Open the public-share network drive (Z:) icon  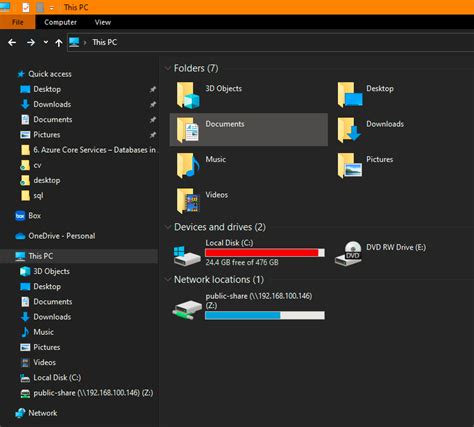click(187, 309)
